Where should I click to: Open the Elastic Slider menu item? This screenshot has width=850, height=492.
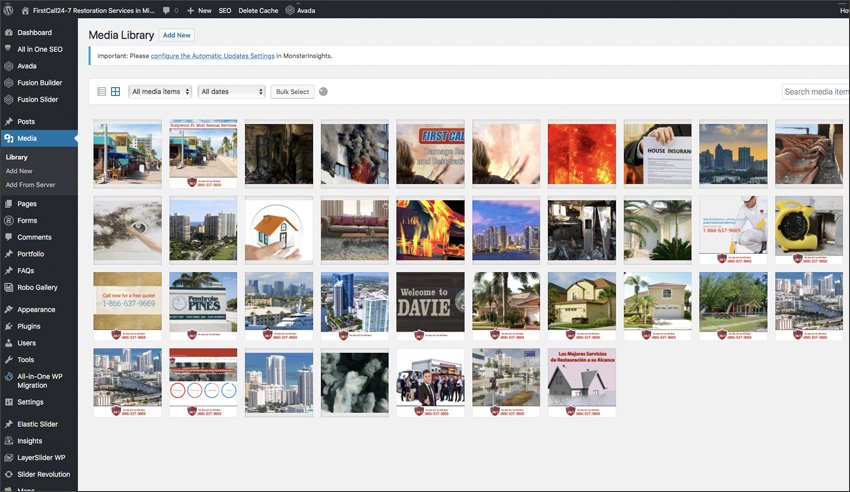tap(37, 424)
